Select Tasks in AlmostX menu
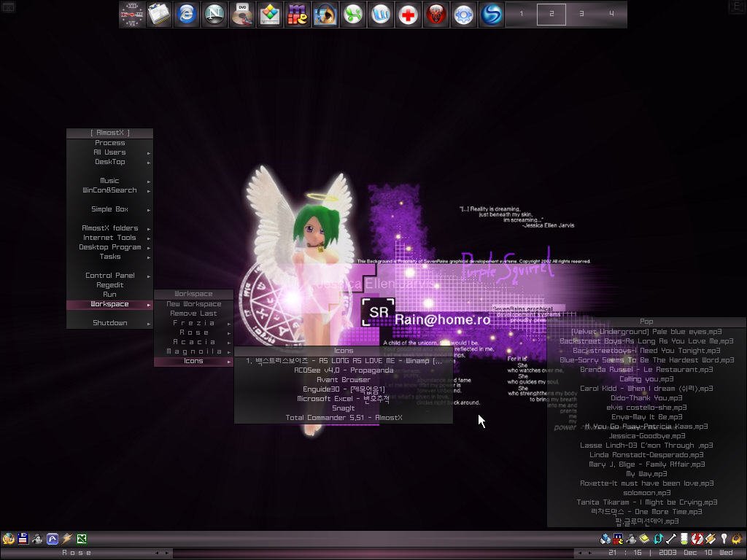The image size is (747, 560). coord(109,257)
